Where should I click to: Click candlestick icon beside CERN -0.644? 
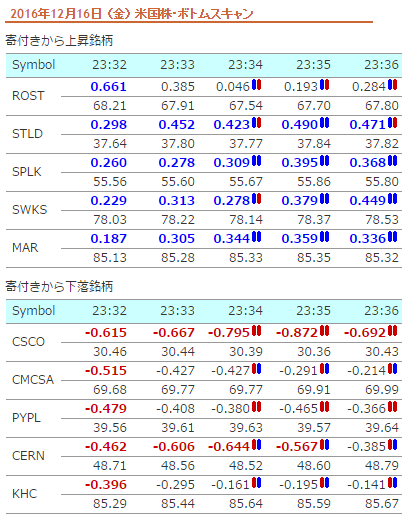(x=256, y=445)
